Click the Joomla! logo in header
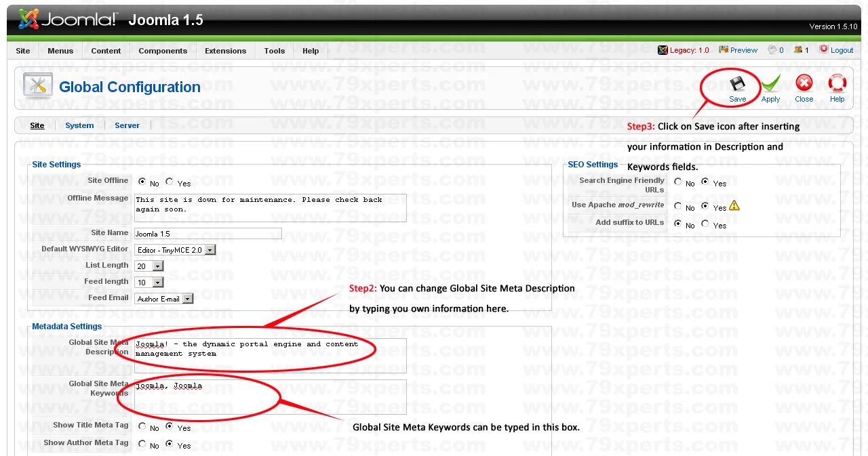This screenshot has width=868, height=456. [x=68, y=20]
